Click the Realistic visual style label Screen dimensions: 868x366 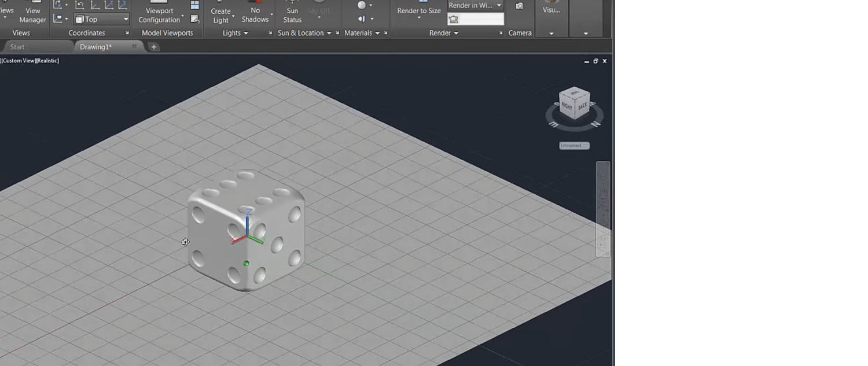tap(47, 61)
